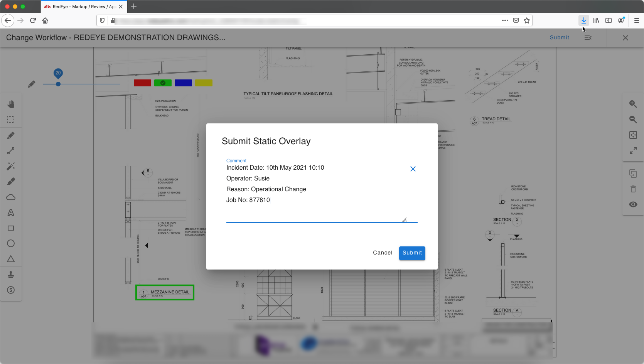Select the magic wand marker tool
Image resolution: width=644 pixels, height=364 pixels.
(x=11, y=166)
